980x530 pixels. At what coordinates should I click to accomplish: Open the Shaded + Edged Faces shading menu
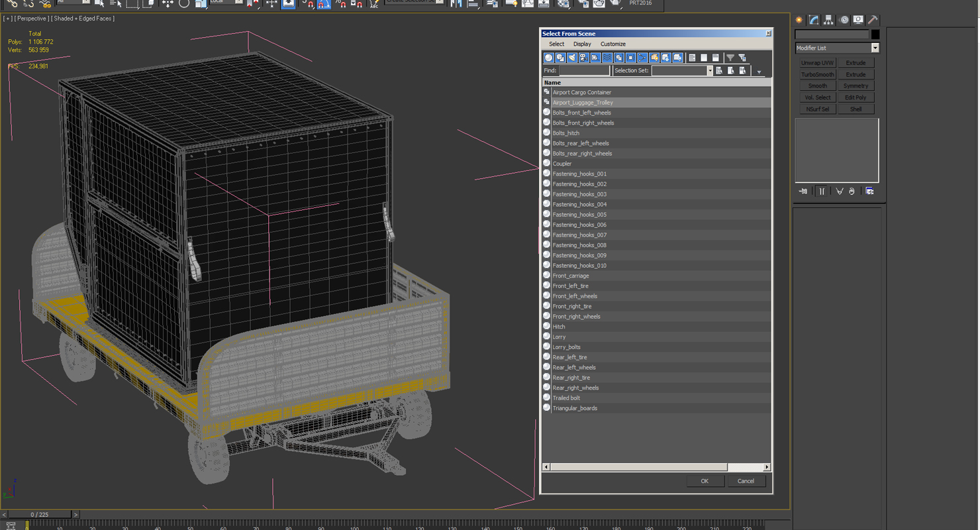[83, 19]
